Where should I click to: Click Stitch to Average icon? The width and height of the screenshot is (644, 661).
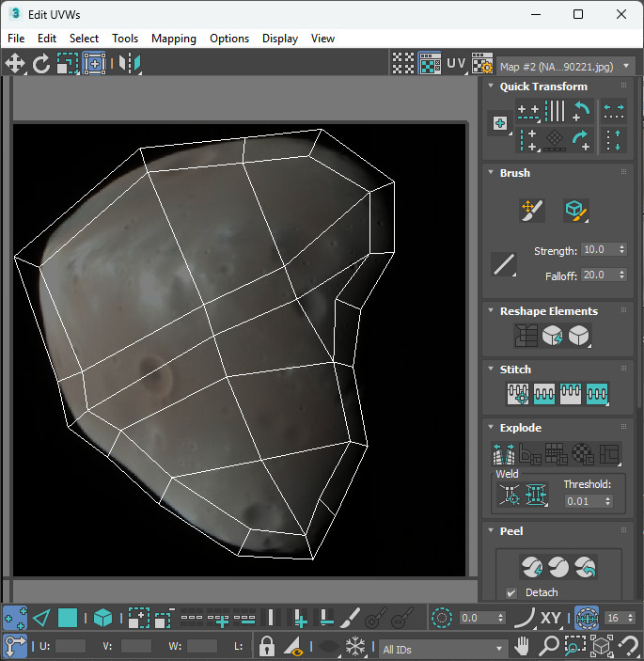[x=544, y=394]
